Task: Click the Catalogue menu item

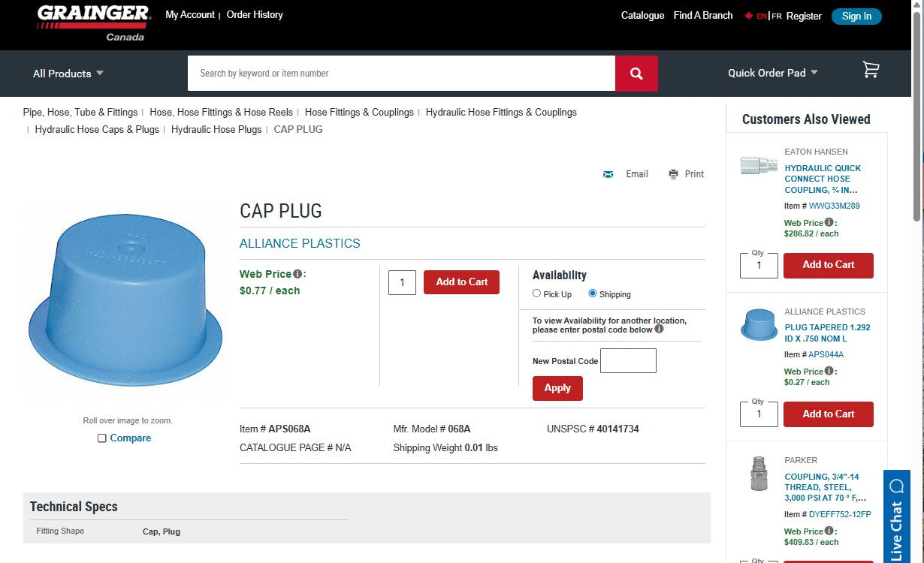Action: (x=642, y=14)
